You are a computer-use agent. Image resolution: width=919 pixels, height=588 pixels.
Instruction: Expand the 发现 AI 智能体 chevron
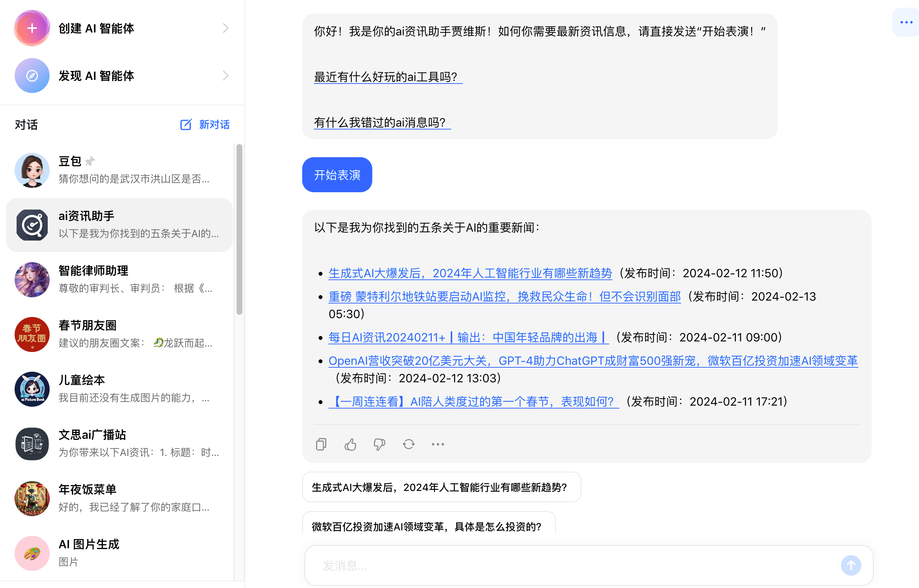[x=225, y=76]
